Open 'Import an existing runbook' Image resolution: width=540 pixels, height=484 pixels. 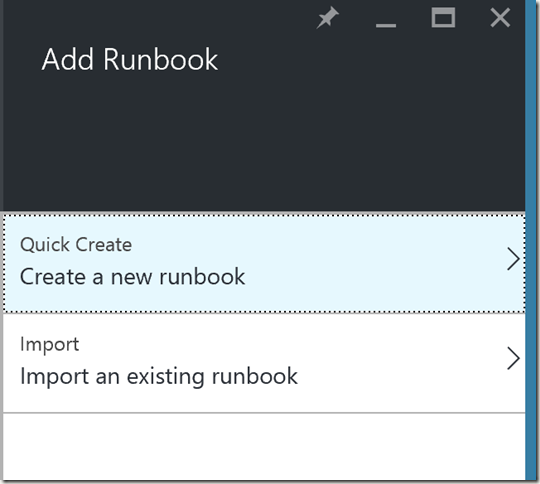159,376
